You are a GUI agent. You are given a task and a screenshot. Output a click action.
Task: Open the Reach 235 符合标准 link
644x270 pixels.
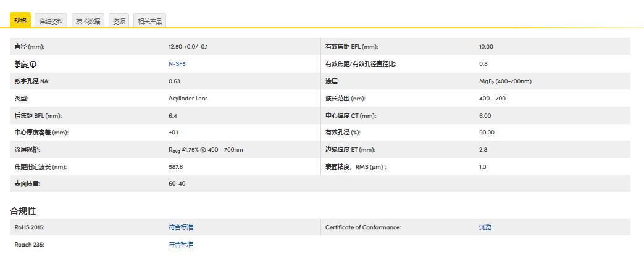pyautogui.click(x=180, y=245)
